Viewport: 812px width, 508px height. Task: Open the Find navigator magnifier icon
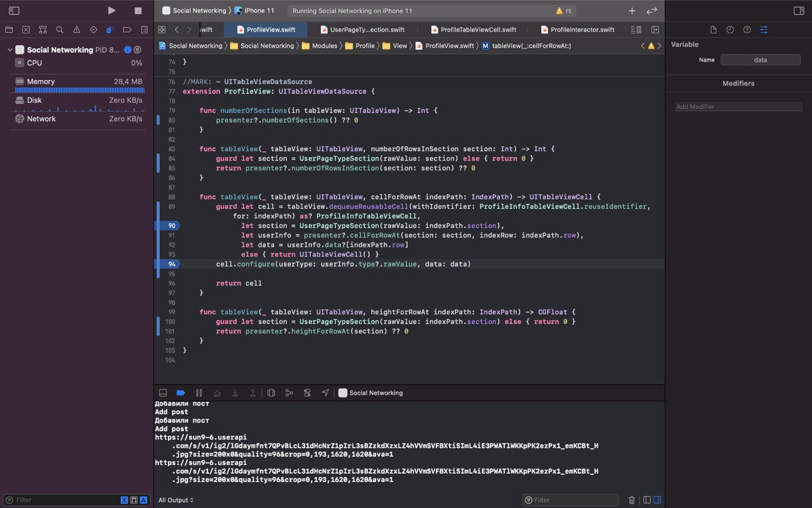pos(60,30)
